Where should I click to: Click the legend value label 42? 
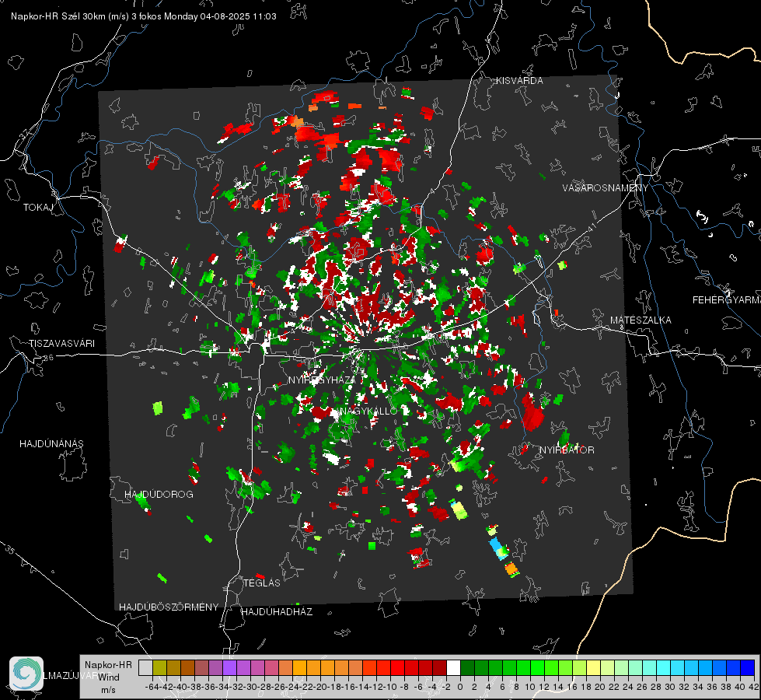pos(754,687)
